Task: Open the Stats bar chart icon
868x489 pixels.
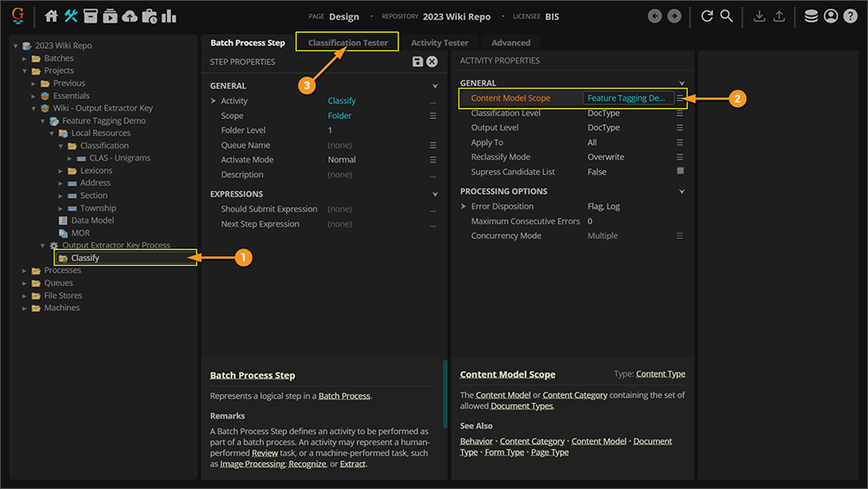Action: coord(169,17)
